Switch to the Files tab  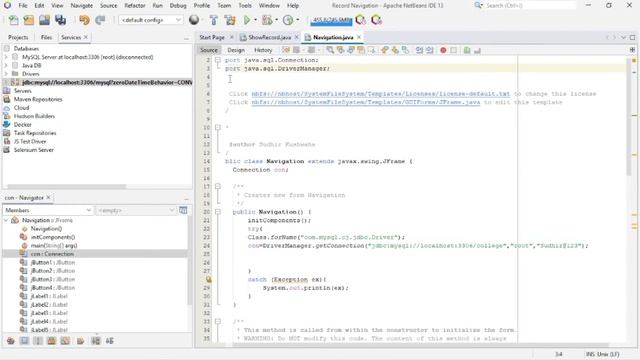tap(46, 37)
